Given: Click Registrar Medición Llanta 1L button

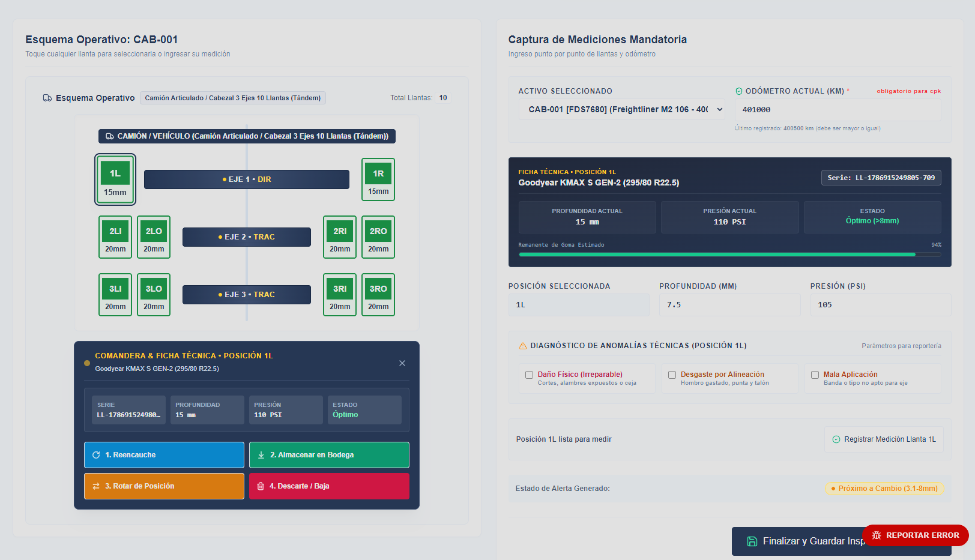Looking at the screenshot, I should (884, 439).
